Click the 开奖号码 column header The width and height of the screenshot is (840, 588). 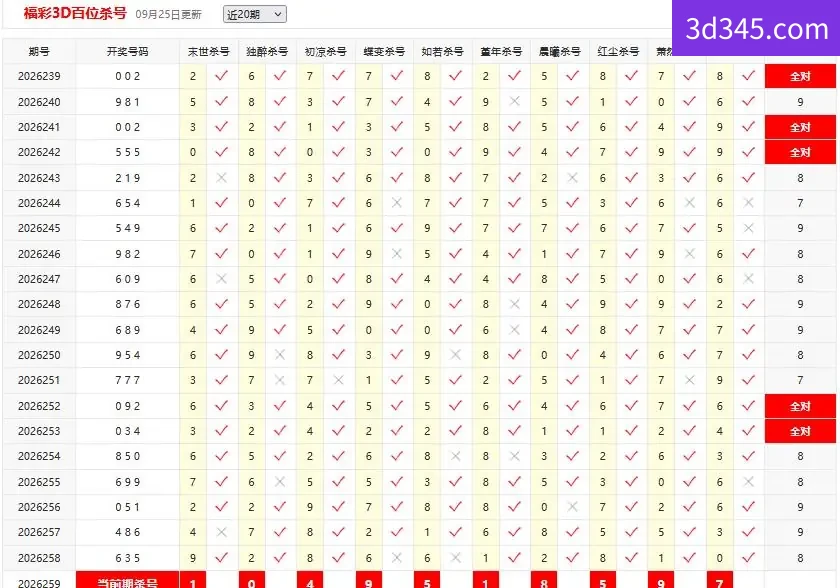click(128, 51)
